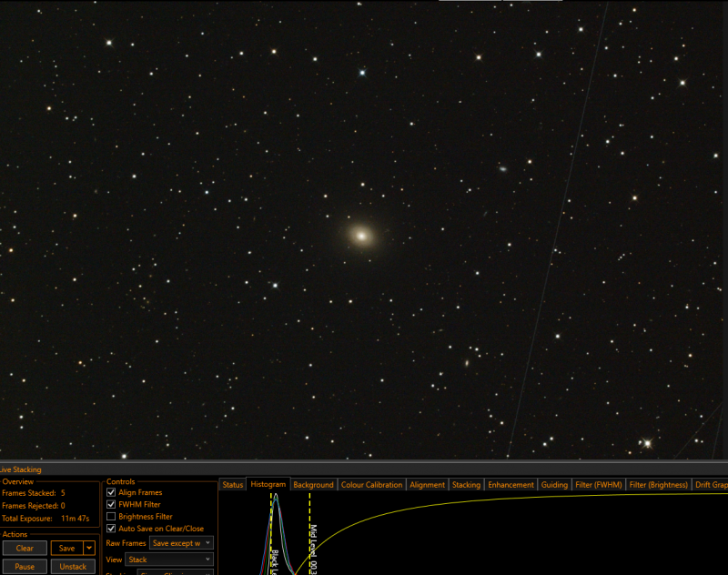Switch to the Alignment tab

point(427,485)
